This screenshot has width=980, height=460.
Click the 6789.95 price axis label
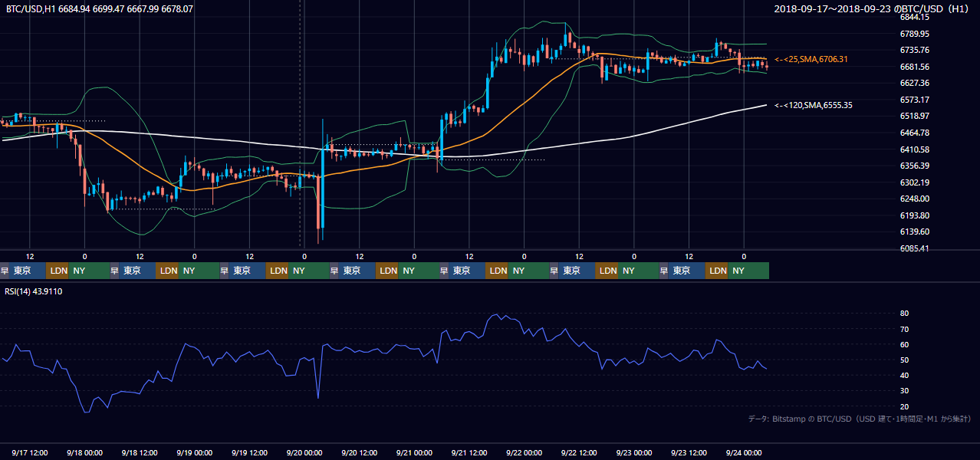(915, 34)
